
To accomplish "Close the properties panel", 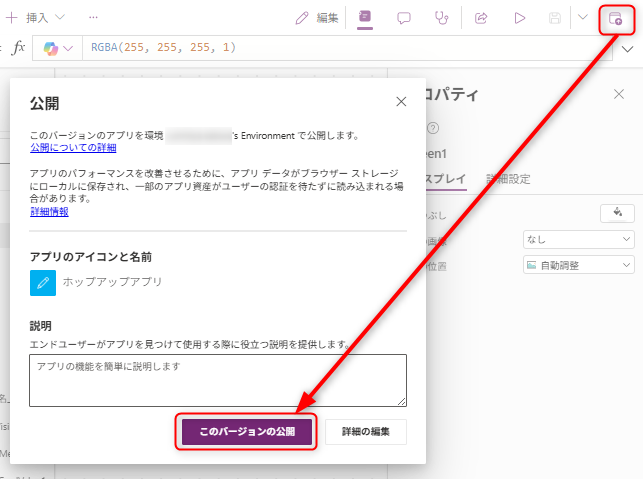I will coord(619,94).
